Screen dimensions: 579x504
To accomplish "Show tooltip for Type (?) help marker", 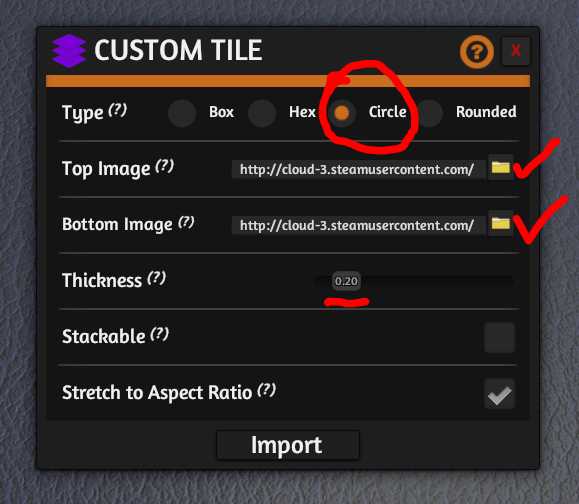I will click(x=118, y=110).
